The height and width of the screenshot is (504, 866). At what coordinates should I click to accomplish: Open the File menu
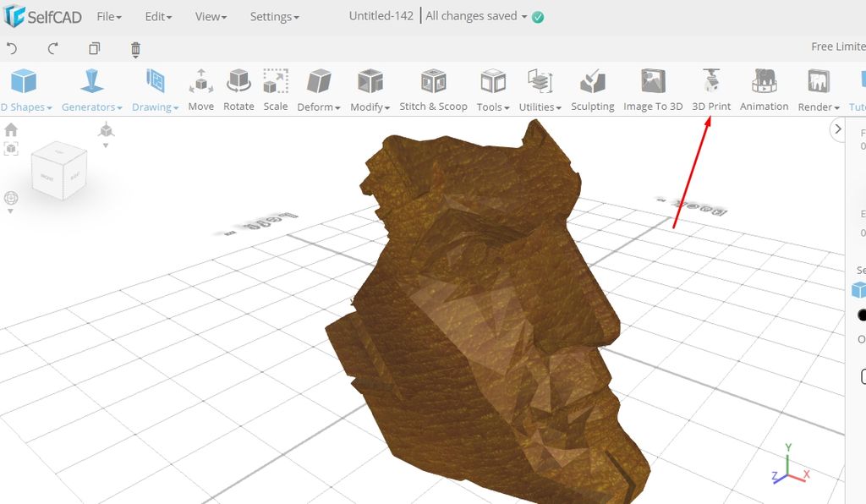tap(108, 16)
